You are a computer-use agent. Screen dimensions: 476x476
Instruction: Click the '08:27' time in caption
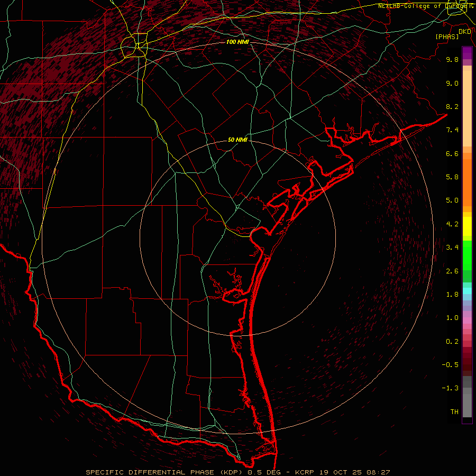point(378,472)
